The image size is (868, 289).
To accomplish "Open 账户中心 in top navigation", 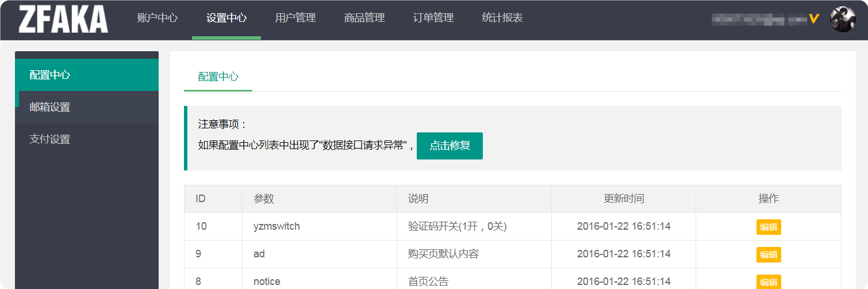I will 158,18.
